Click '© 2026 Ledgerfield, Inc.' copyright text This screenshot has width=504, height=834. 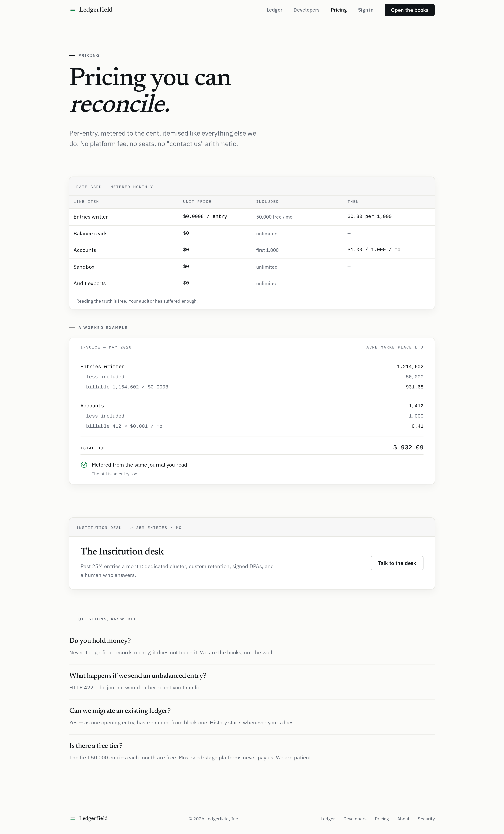tap(214, 819)
